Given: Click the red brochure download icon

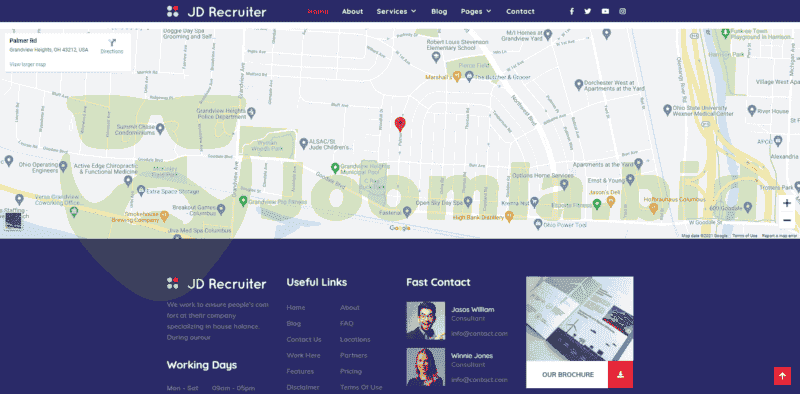Looking at the screenshot, I should pos(620,375).
